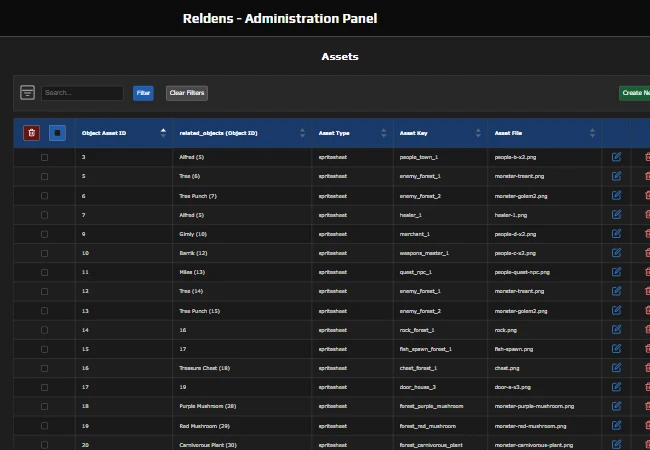Open the edit icon for monster-golem2.png, ID 6
Image resolution: width=650 pixels, height=450 pixels.
point(616,195)
